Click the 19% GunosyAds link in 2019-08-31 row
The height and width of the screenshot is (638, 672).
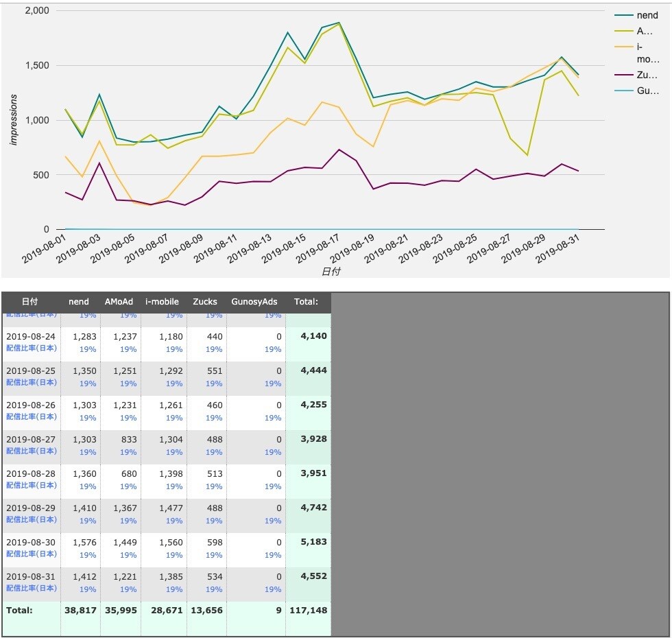pyautogui.click(x=273, y=589)
